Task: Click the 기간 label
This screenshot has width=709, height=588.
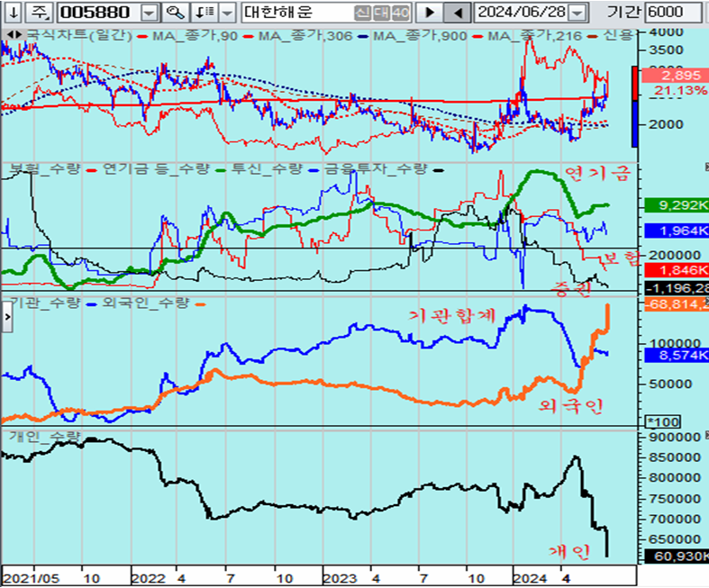Action: [626, 13]
